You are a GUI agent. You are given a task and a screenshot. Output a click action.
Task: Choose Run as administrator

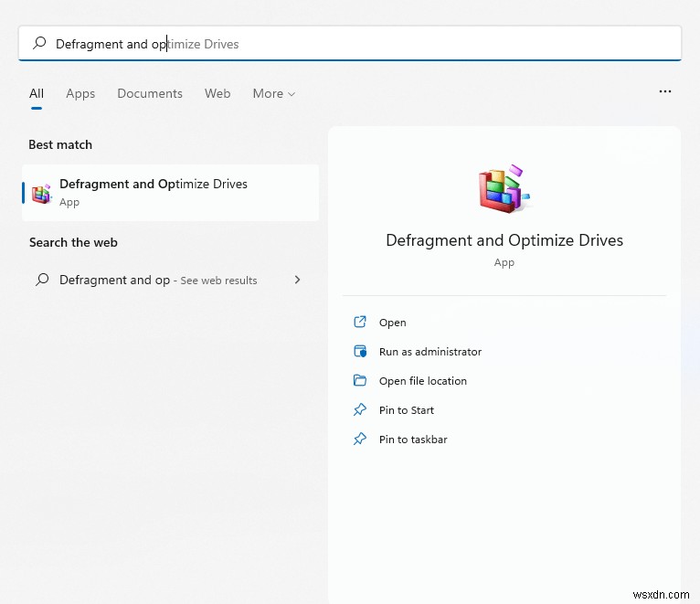tap(430, 352)
